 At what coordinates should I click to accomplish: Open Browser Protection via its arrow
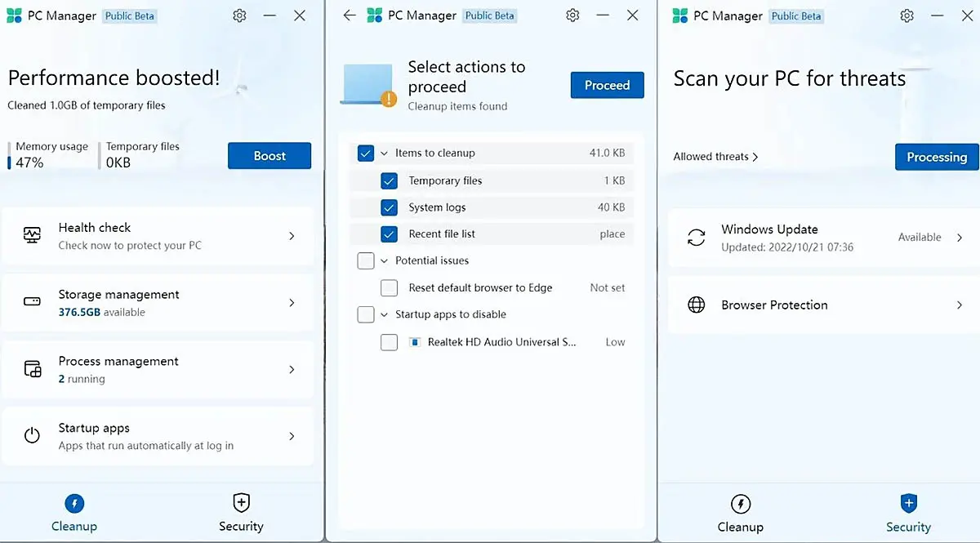960,305
